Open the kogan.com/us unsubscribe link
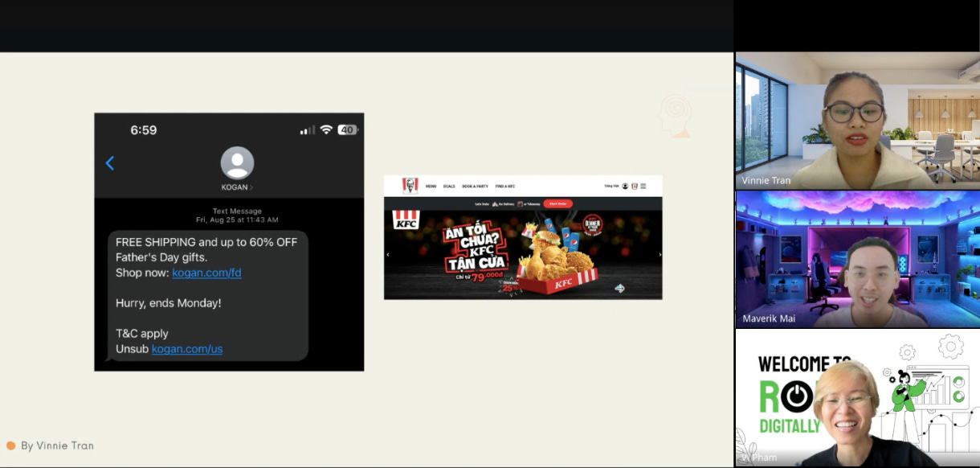The height and width of the screenshot is (468, 980). point(187,349)
